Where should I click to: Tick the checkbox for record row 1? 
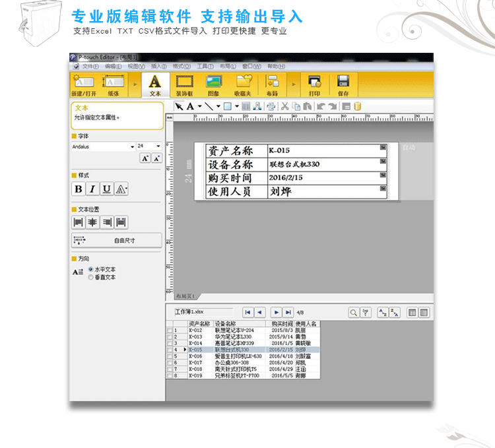point(170,331)
